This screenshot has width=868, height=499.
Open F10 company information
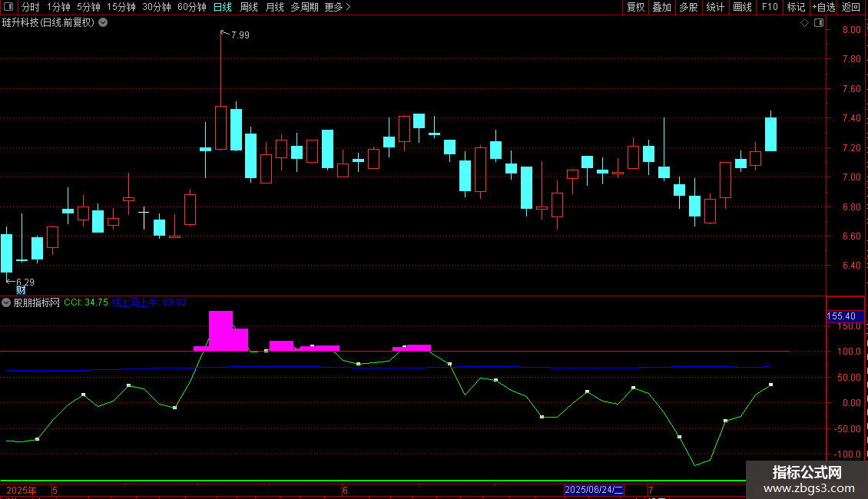770,7
